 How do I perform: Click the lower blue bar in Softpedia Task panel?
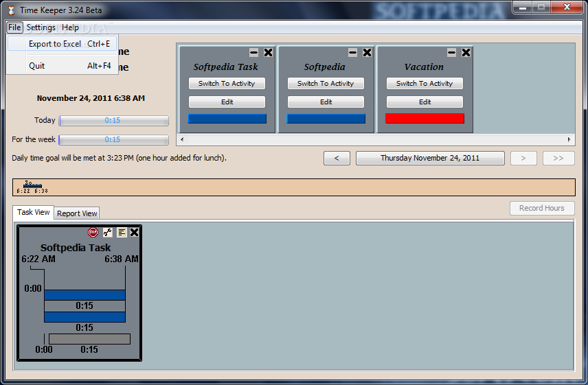(84, 317)
